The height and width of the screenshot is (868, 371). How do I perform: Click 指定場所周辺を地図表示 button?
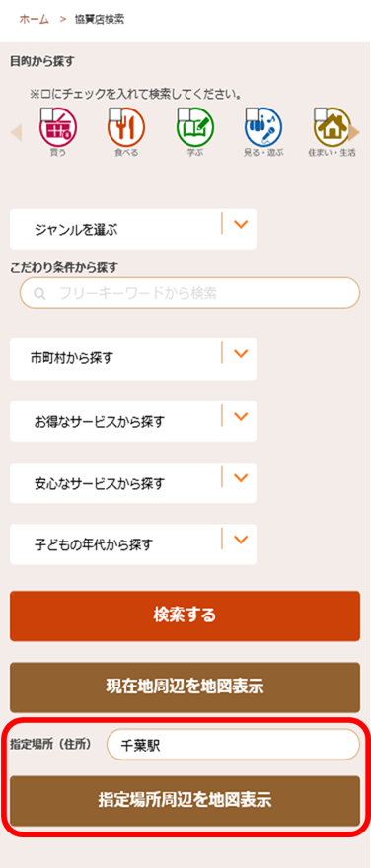185,801
